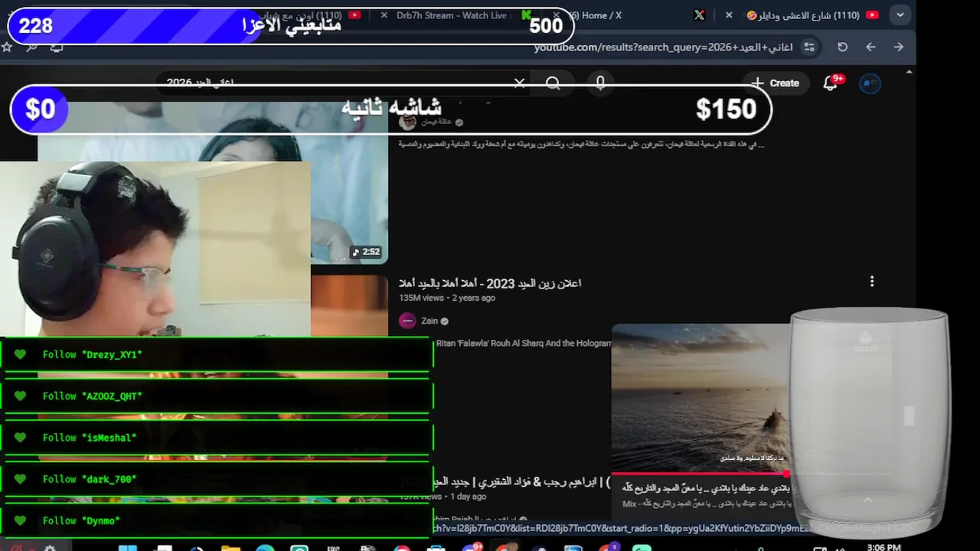Click the right-pointing arrow navigation button
The height and width of the screenshot is (551, 980).
pyautogui.click(x=898, y=47)
